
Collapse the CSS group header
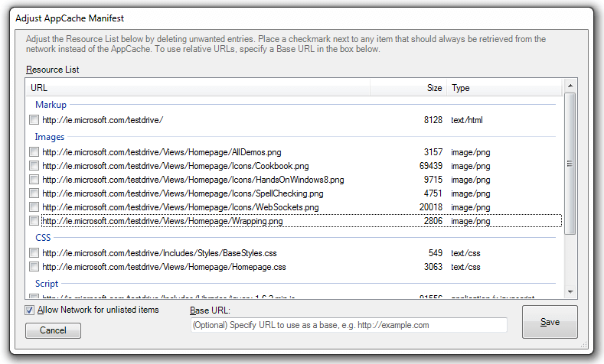[x=43, y=238]
